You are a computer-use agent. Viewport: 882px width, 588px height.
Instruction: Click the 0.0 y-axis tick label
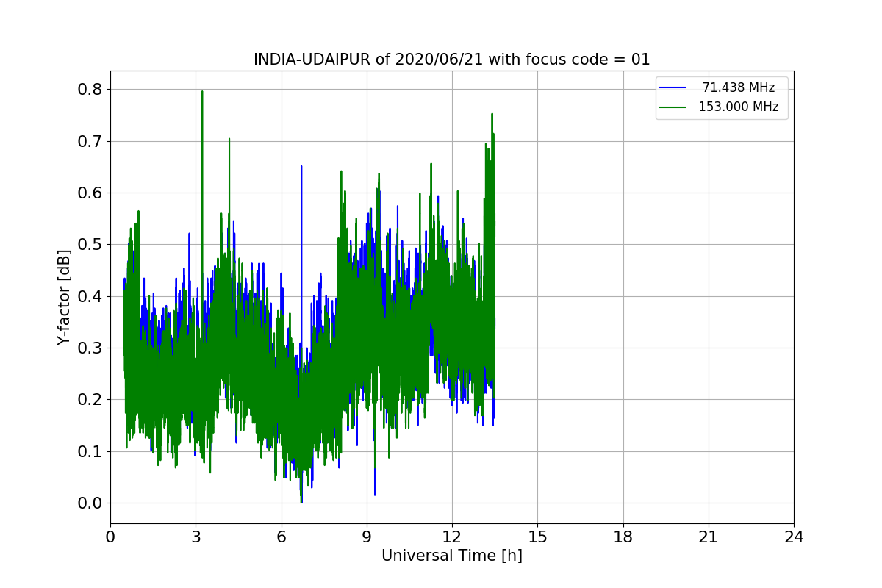click(90, 503)
